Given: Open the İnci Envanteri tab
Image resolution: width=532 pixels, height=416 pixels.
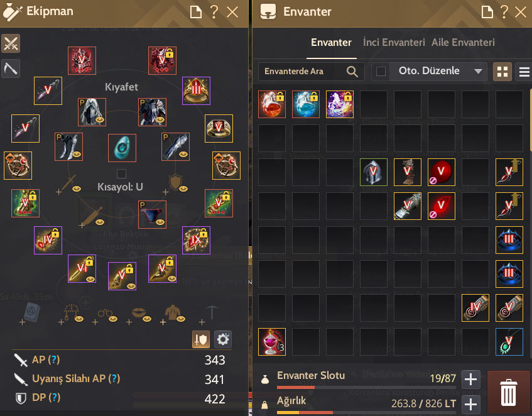Looking at the screenshot, I should [x=394, y=42].
